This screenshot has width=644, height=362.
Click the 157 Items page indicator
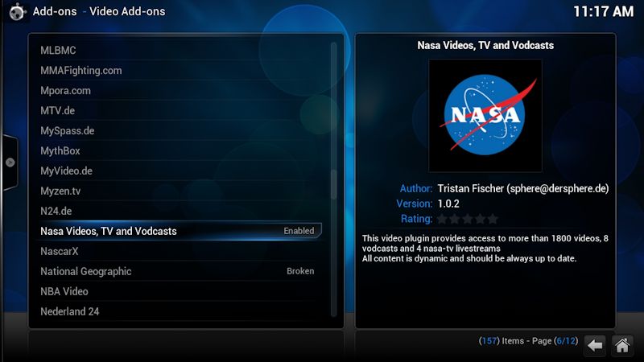point(528,341)
